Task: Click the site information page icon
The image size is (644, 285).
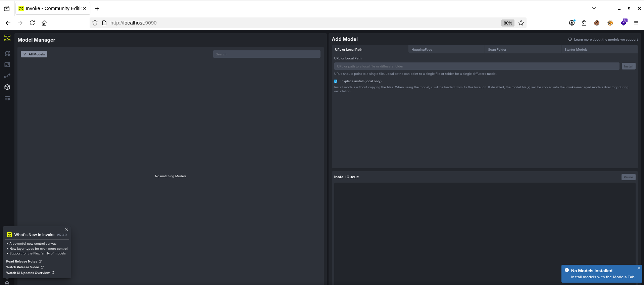Action: 104,23
